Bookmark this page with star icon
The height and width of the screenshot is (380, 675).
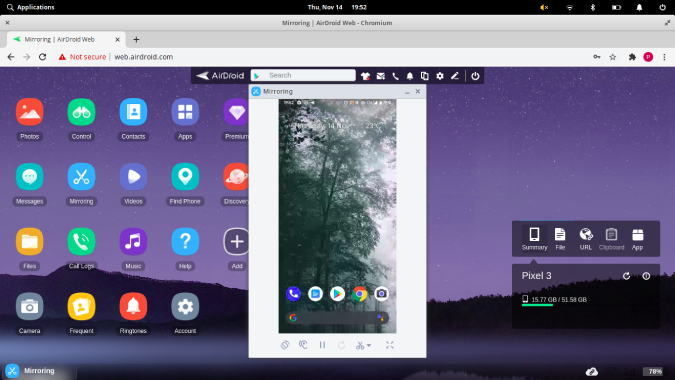(x=613, y=57)
